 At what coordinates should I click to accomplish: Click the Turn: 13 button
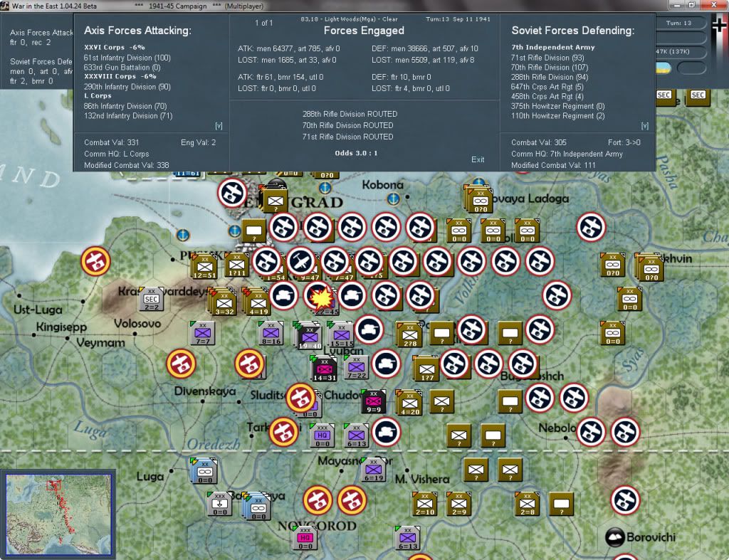click(678, 23)
